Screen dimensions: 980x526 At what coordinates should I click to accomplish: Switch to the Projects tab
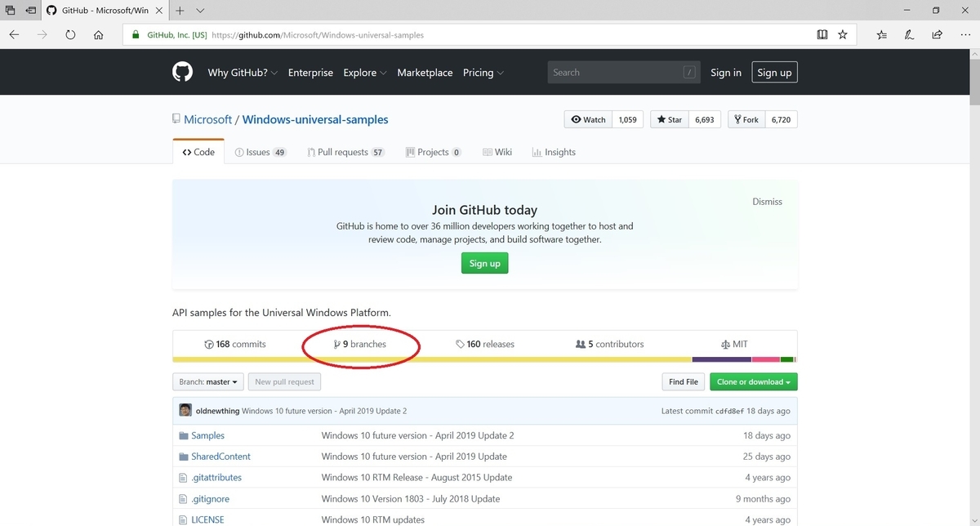[x=434, y=152]
